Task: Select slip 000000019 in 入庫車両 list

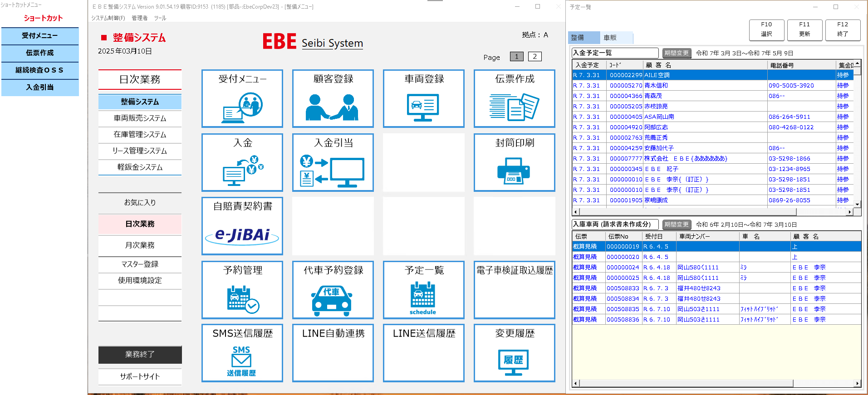Action: click(x=716, y=247)
